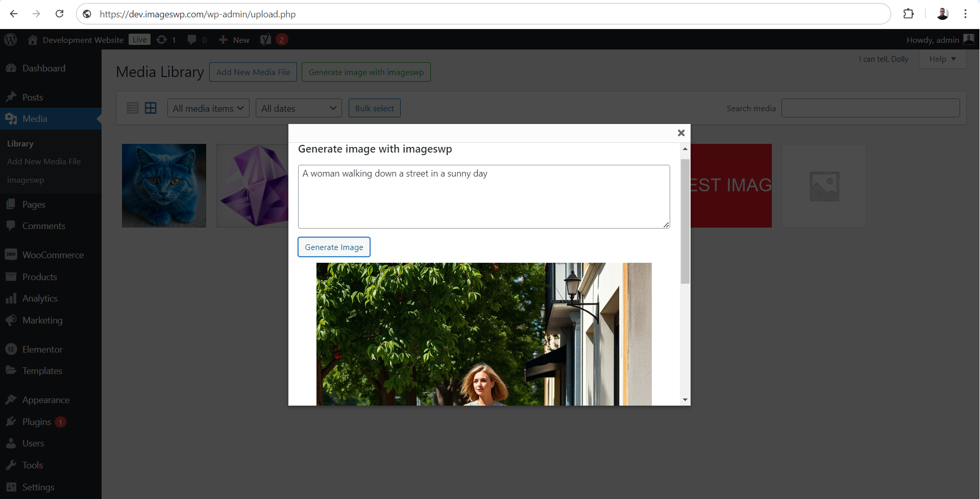Click the Templates folder icon in sidebar
Viewport: 980px width, 499px height.
click(x=11, y=370)
